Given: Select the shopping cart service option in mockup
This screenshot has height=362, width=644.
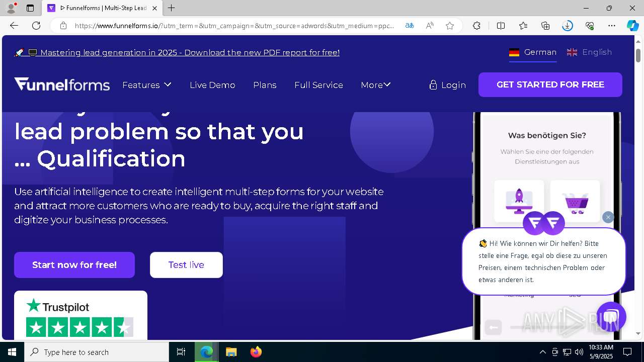Looking at the screenshot, I should pos(575,201).
